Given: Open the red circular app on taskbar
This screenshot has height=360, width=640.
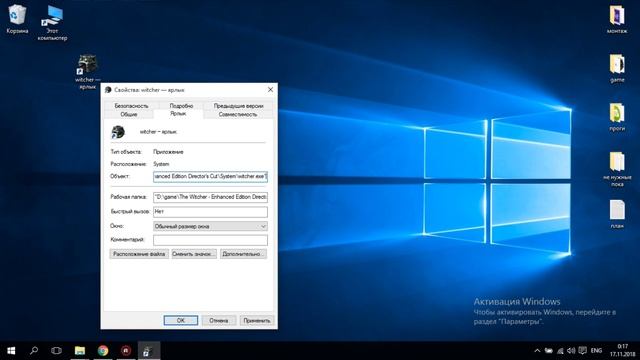Looking at the screenshot, I should pos(126,351).
